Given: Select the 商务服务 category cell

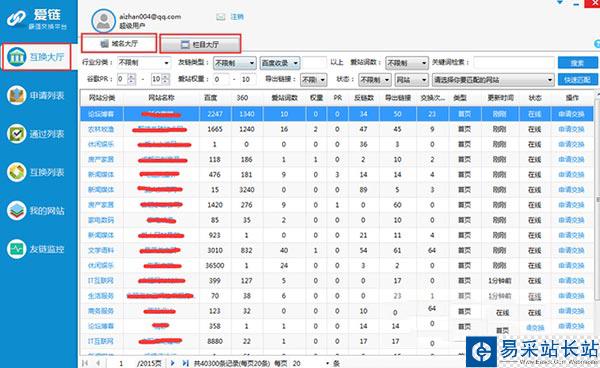Looking at the screenshot, I should pos(101,311).
